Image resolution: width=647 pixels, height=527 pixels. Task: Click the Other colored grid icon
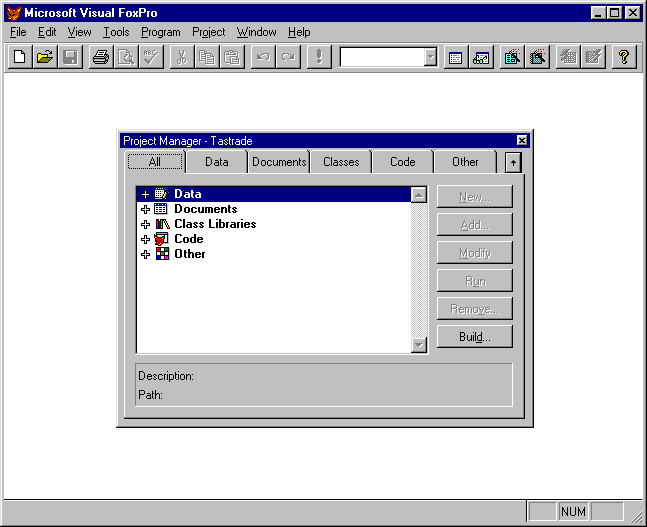tap(162, 254)
